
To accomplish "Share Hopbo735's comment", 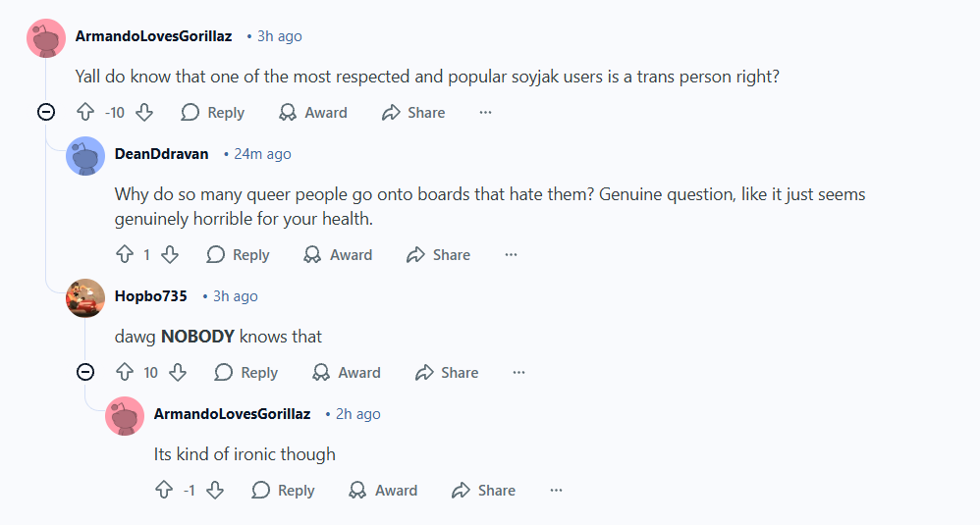I will coord(447,373).
